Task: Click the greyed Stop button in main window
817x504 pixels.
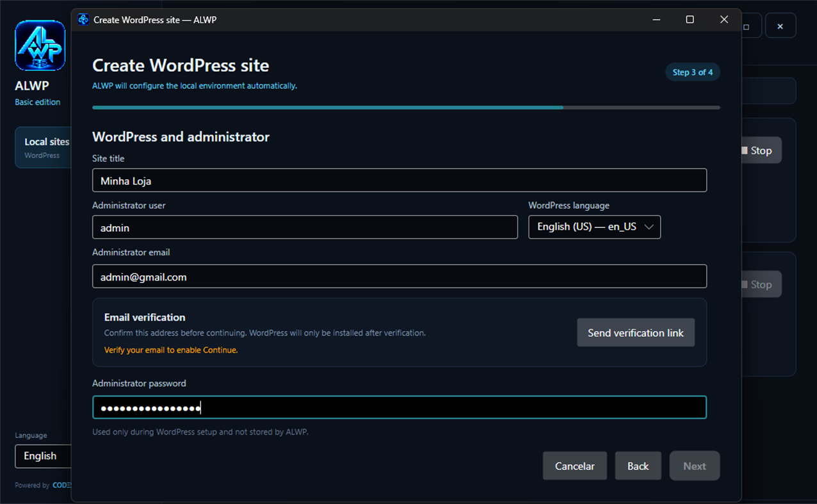Action: [761, 284]
